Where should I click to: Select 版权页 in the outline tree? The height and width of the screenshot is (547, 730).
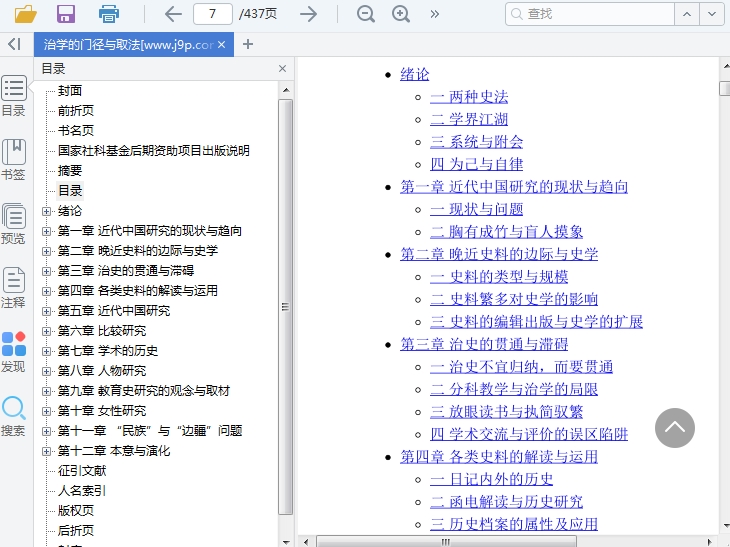pyautogui.click(x=76, y=511)
